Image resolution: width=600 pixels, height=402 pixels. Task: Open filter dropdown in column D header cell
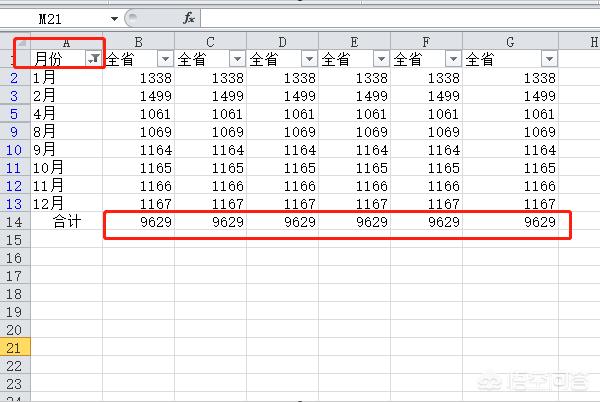tap(309, 60)
